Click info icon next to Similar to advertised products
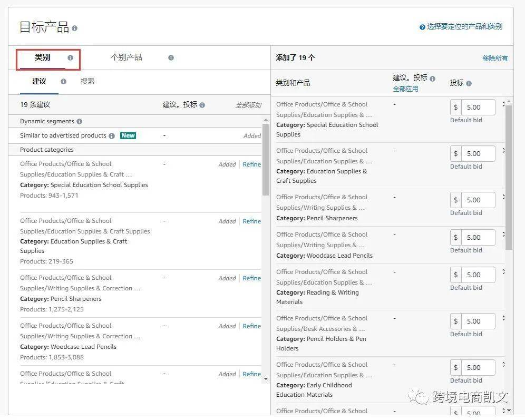The width and height of the screenshot is (525, 420). tap(112, 136)
